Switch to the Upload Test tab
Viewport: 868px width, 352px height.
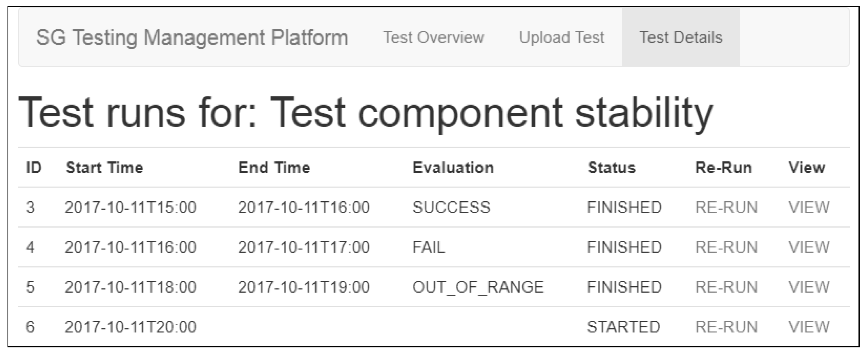point(561,37)
